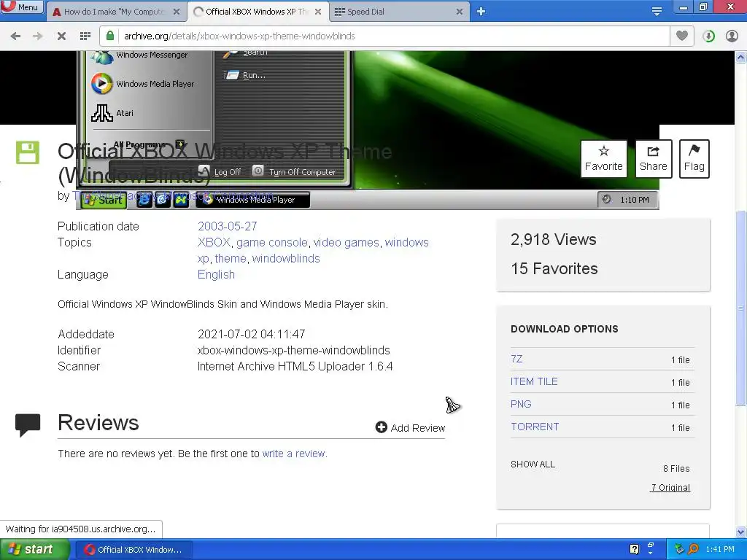747x560 pixels.
Task: Download the PNG file option
Action: (521, 404)
